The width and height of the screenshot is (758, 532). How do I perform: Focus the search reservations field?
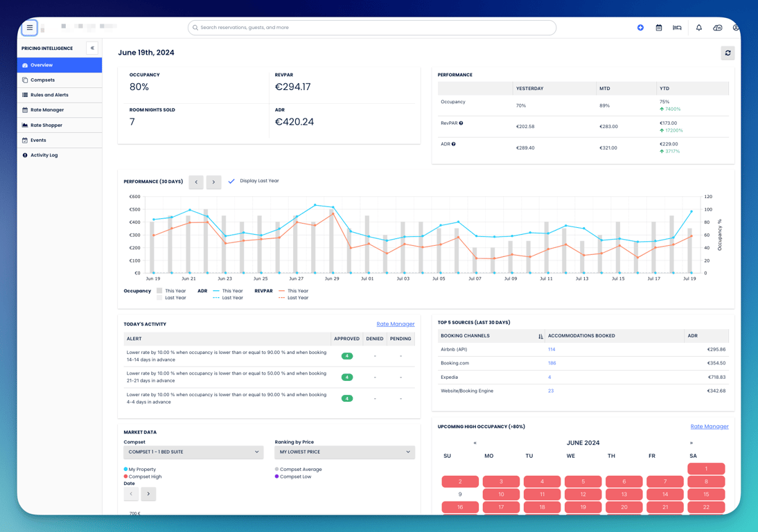pos(372,28)
